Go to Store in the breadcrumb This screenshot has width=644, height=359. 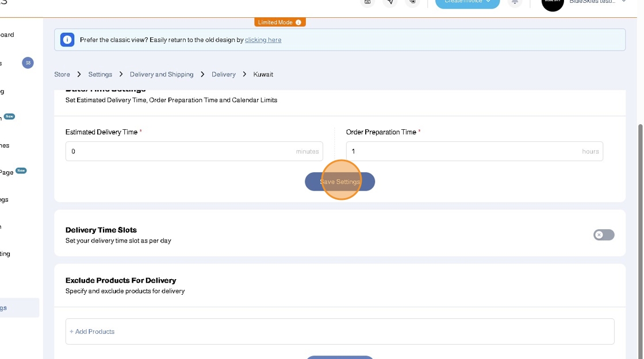click(x=62, y=74)
